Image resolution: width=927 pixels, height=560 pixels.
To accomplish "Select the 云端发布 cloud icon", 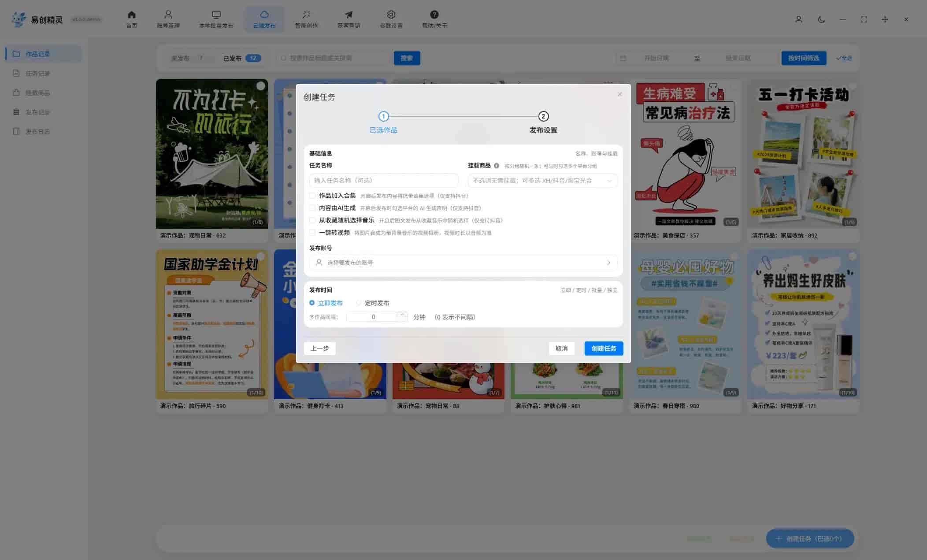I will tap(264, 15).
